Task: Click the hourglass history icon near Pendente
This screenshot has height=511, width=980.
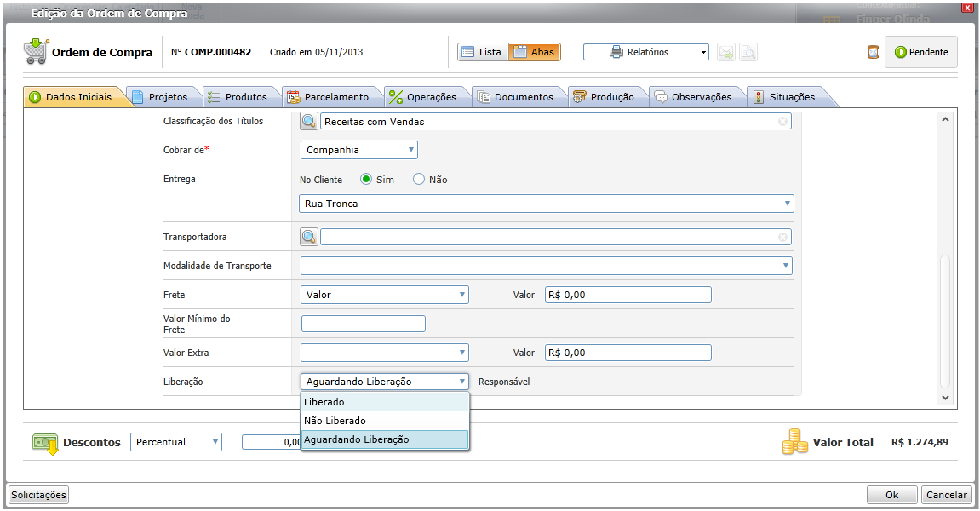Action: pos(873,52)
